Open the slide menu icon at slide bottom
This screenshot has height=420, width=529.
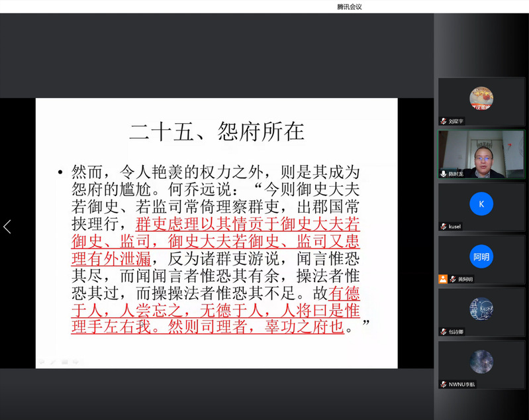(x=64, y=362)
